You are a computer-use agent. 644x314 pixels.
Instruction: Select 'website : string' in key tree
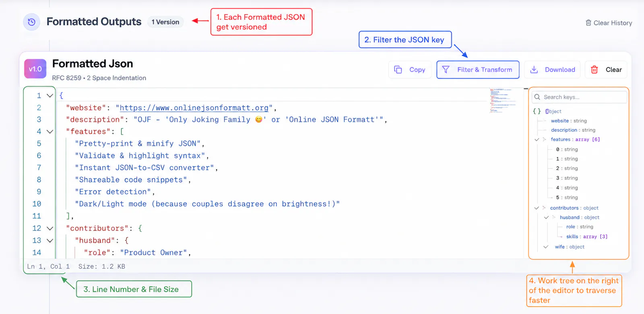tap(569, 121)
